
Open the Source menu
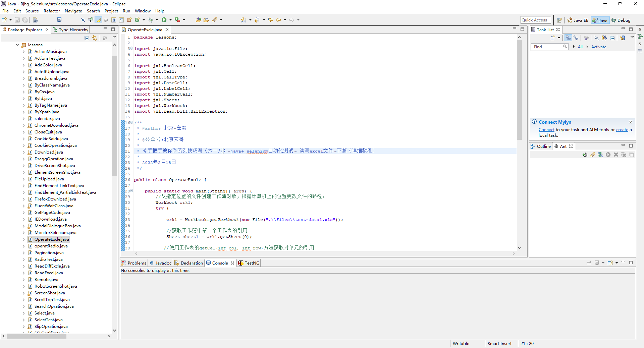[x=32, y=11]
